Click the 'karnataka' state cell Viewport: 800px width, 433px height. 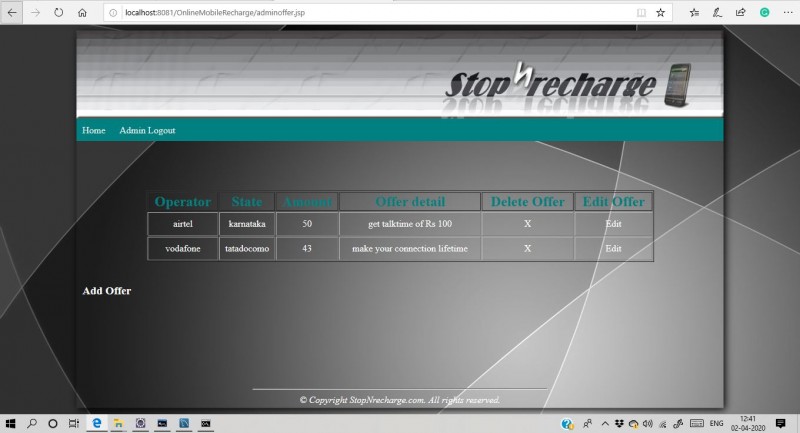[247, 224]
